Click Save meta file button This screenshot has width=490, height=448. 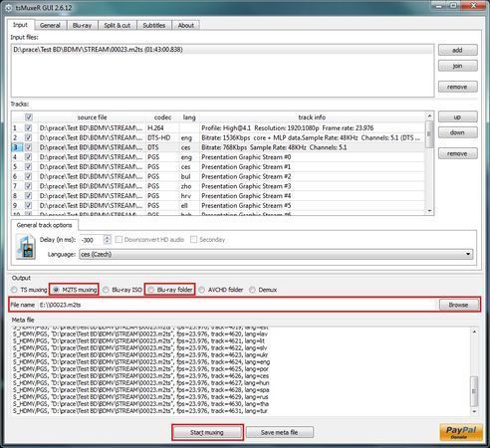[x=280, y=432]
